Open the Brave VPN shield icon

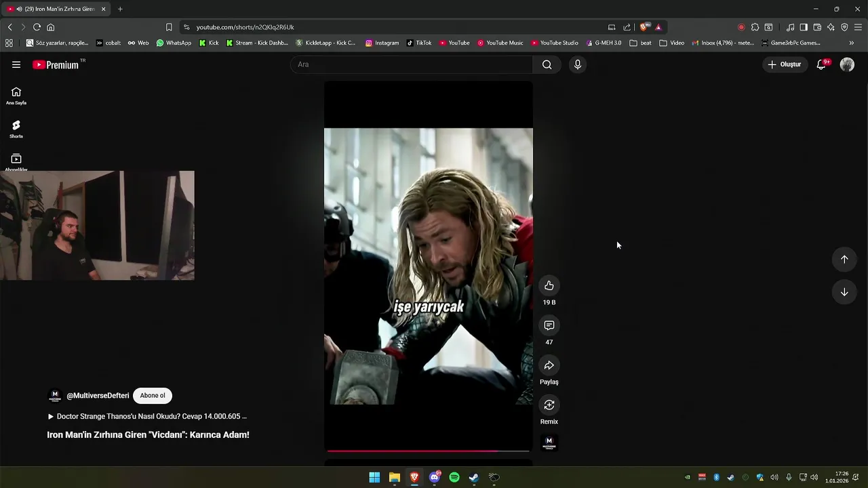coord(844,27)
